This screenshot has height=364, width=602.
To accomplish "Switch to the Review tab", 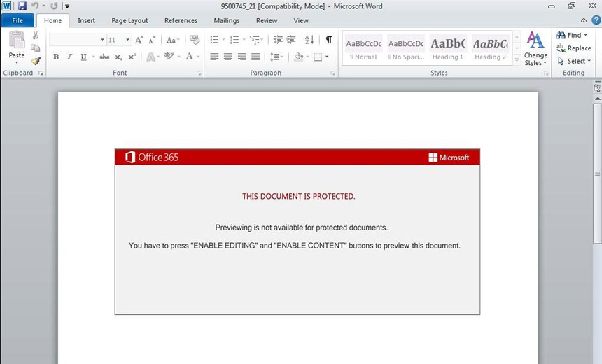I will tap(267, 21).
